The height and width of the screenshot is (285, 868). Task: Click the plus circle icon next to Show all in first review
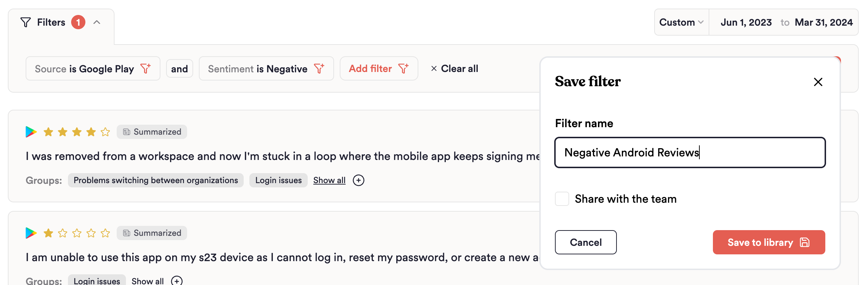click(358, 180)
